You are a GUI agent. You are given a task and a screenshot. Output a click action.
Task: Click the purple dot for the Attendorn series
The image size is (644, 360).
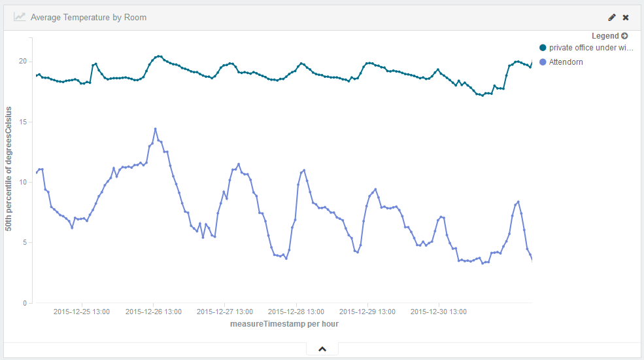[x=543, y=62]
